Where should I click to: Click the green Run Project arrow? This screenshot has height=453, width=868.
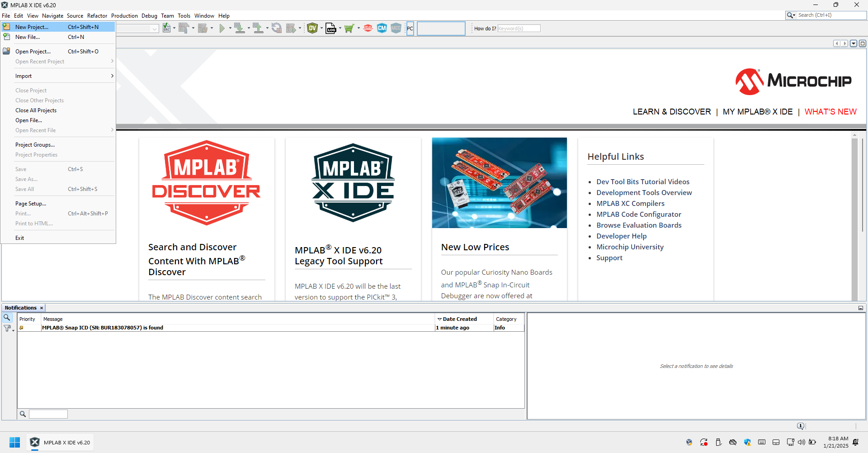pyautogui.click(x=222, y=28)
